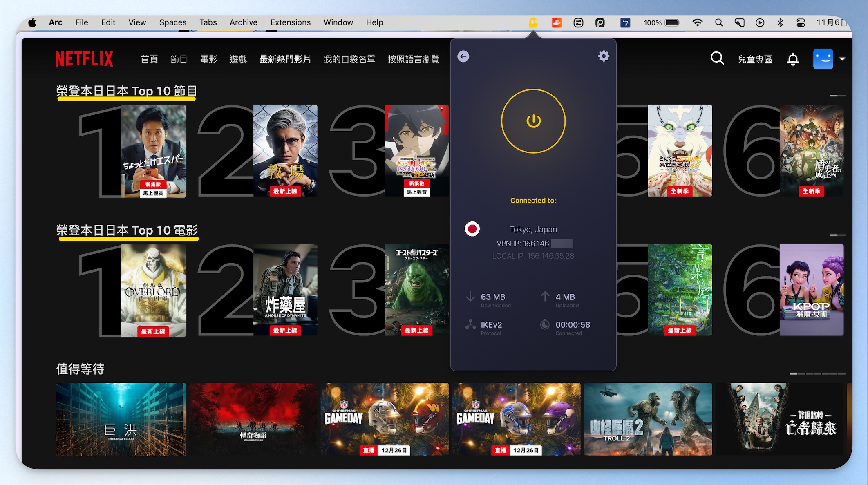This screenshot has height=485, width=868.
Task: Open the battery status in the menu bar
Action: coord(672,22)
